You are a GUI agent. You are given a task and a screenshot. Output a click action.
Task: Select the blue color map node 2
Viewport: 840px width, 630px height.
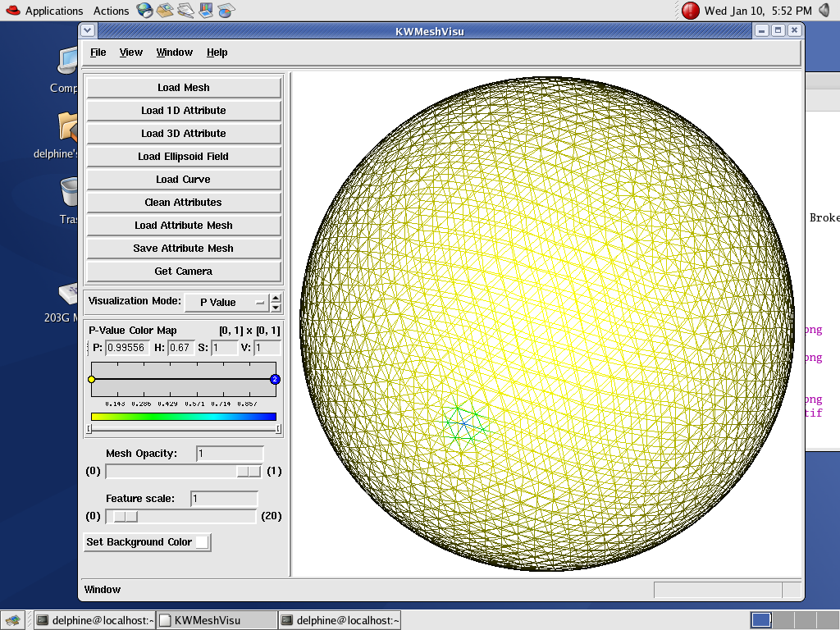tap(275, 380)
